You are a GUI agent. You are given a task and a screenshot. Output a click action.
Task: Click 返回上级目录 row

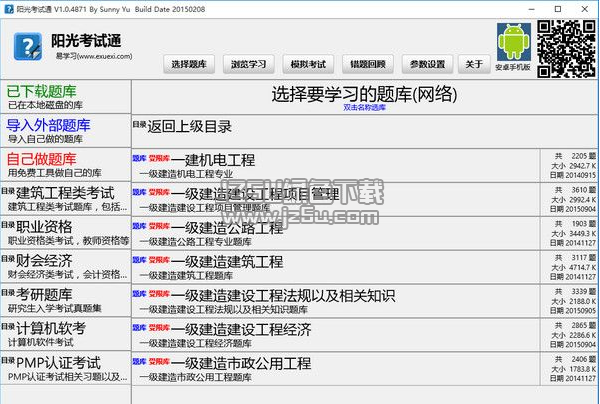pos(364,131)
